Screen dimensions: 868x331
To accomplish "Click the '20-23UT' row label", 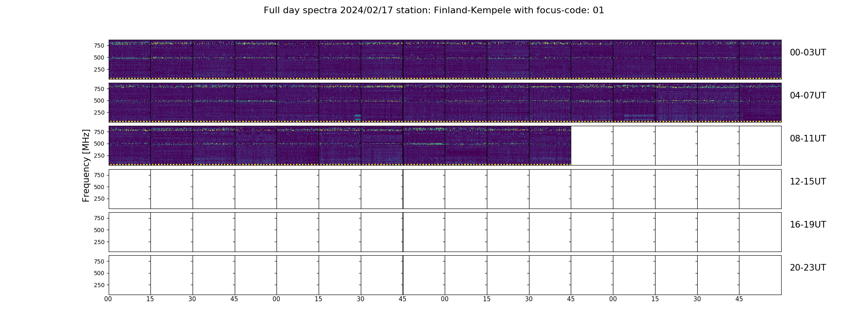I will click(x=808, y=268).
